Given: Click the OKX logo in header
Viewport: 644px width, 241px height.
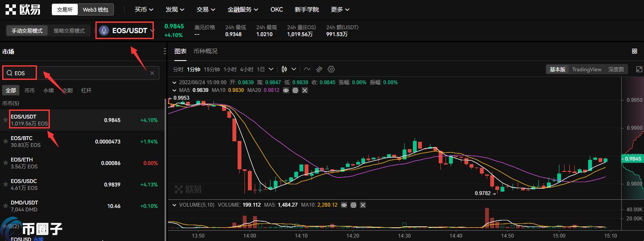Looking at the screenshot, I should (23, 9).
